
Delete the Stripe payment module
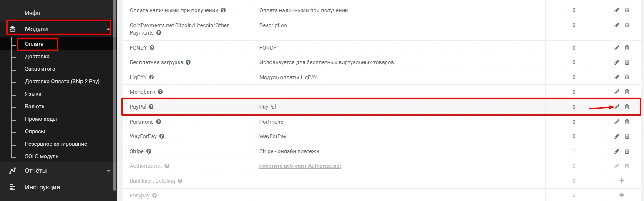[x=626, y=151]
